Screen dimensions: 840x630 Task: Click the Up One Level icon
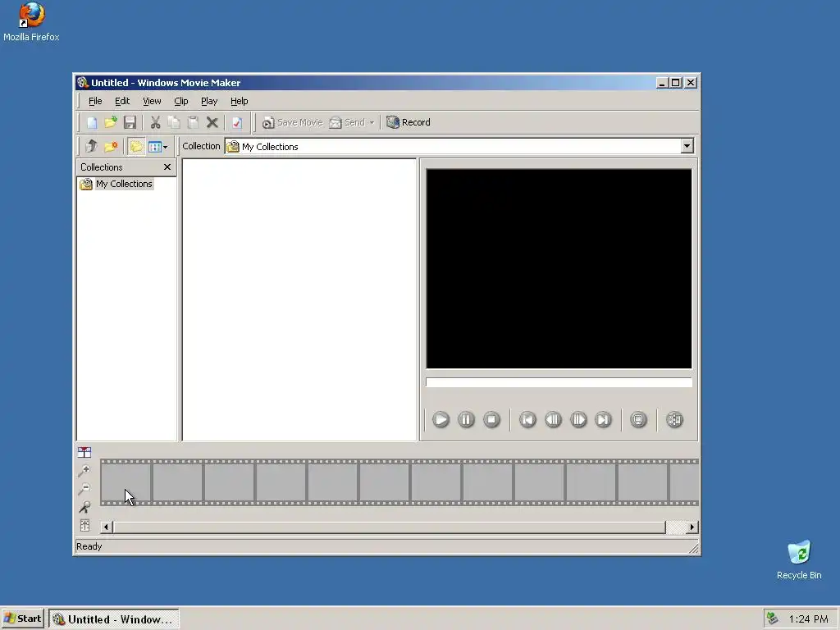(x=91, y=146)
